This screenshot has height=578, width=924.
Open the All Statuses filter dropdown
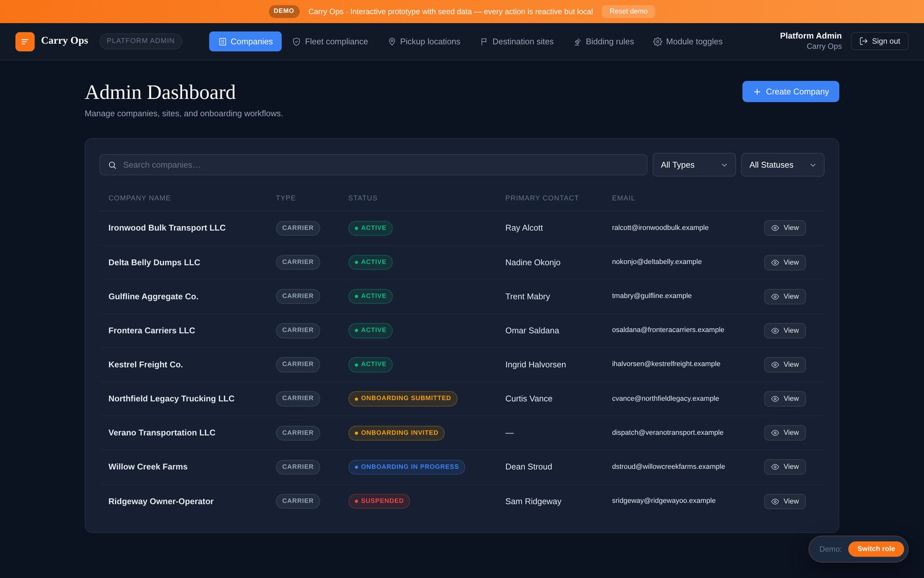point(782,165)
